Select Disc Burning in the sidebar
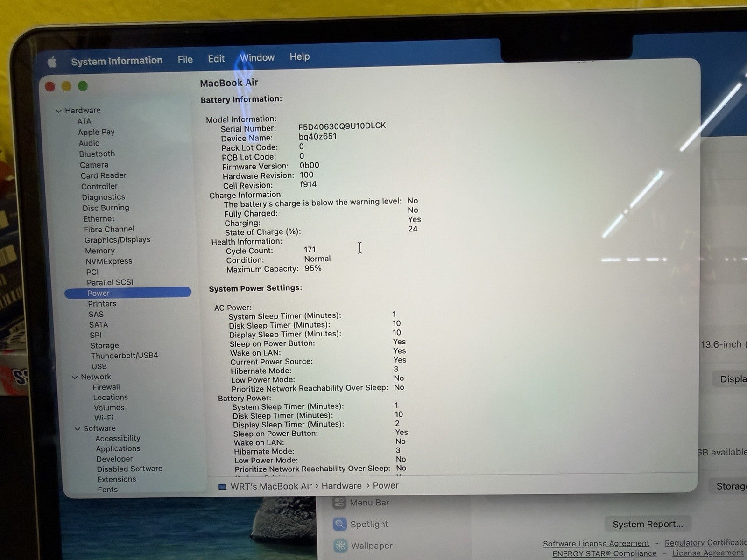 pyautogui.click(x=106, y=208)
